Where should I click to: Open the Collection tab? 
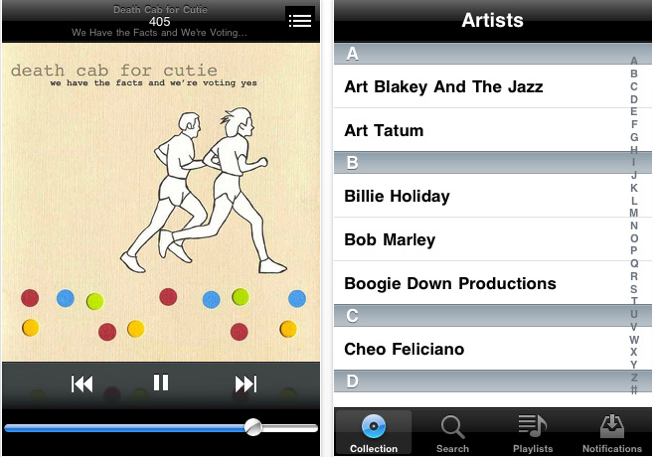click(x=374, y=432)
